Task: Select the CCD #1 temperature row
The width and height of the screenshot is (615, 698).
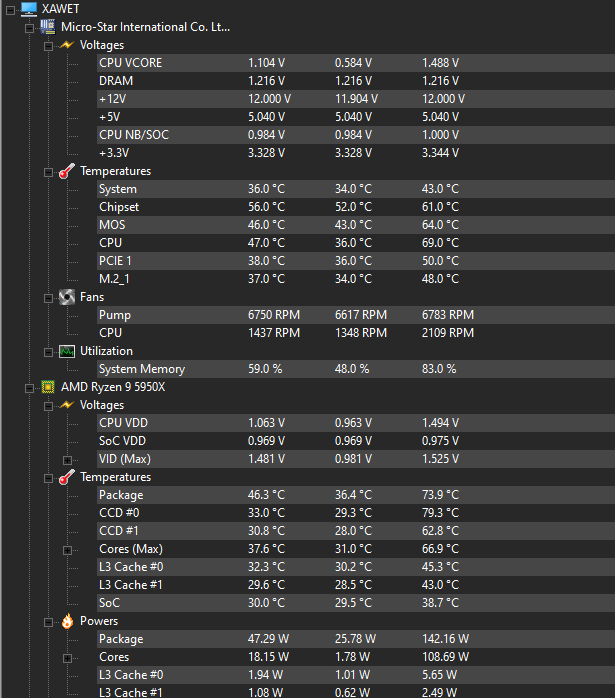Action: tap(356, 531)
